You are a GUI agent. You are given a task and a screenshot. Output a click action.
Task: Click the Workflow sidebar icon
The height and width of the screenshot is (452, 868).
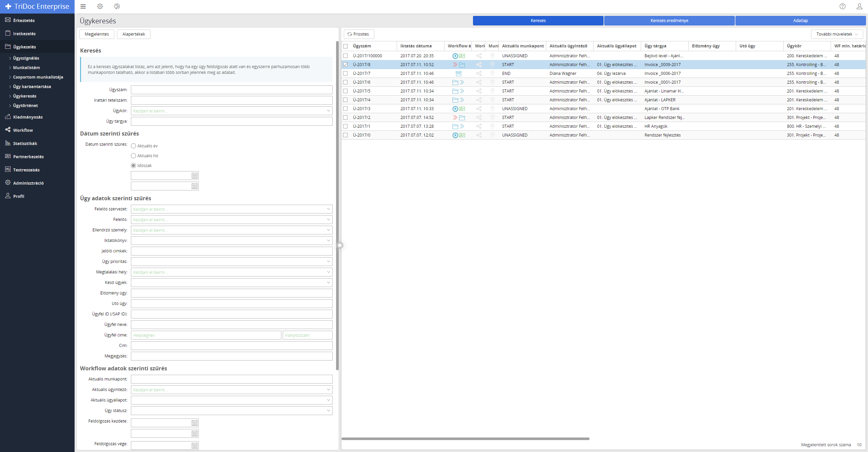point(8,130)
